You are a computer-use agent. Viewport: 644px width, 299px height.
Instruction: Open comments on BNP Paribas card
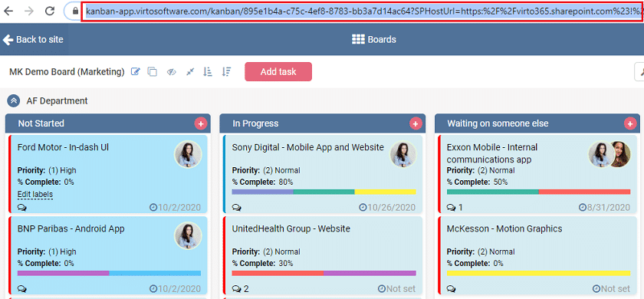click(x=22, y=289)
